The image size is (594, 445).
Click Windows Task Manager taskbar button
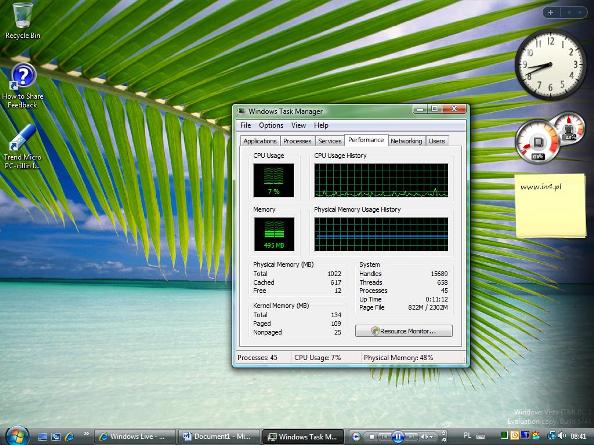pos(303,437)
